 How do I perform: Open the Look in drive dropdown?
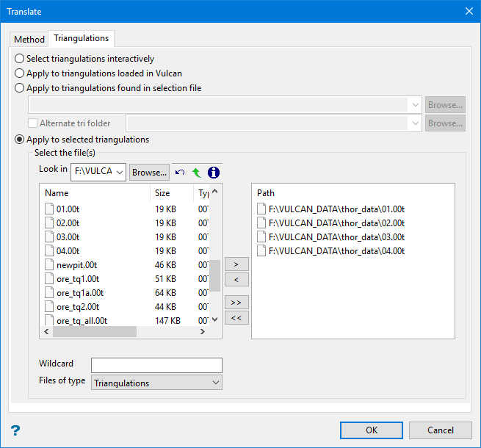(x=98, y=172)
